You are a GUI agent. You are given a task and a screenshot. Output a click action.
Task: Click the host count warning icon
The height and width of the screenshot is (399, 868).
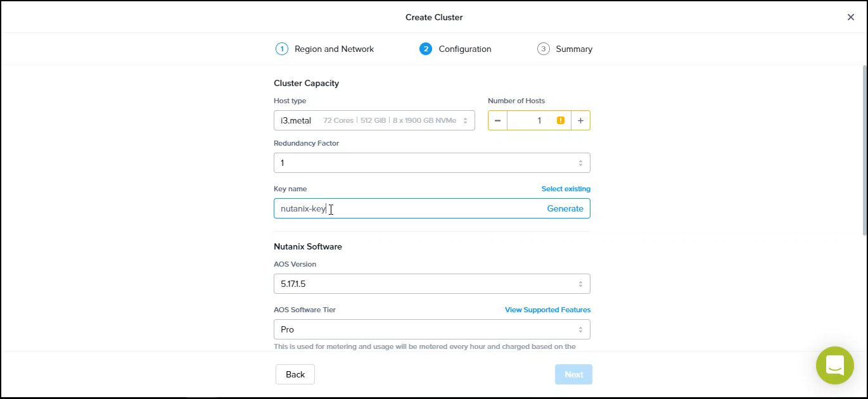tap(560, 120)
